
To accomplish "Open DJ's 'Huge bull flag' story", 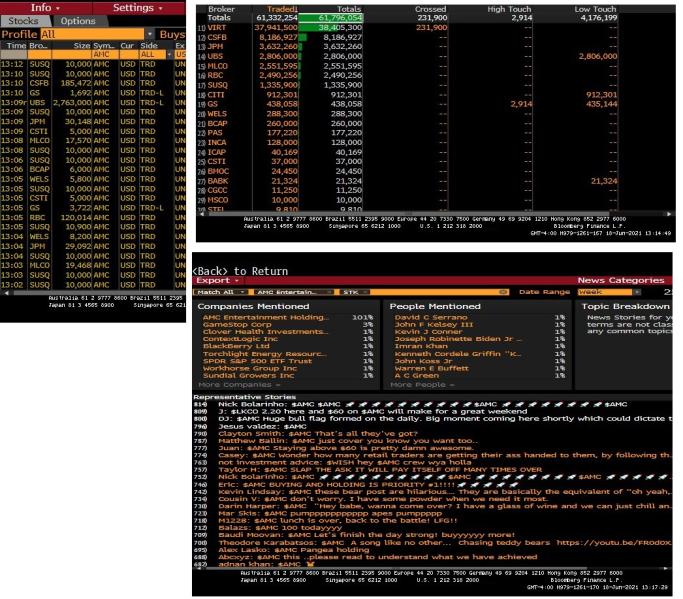I will [444, 419].
